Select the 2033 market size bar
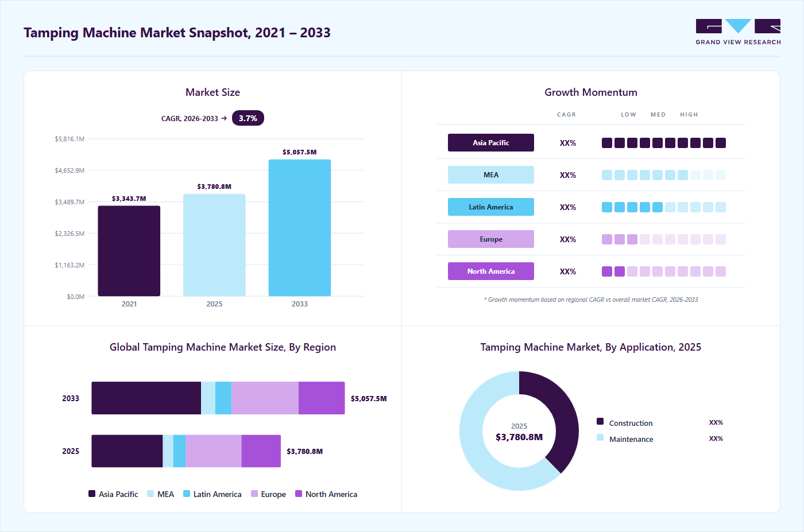This screenshot has height=532, width=804. coord(300,228)
